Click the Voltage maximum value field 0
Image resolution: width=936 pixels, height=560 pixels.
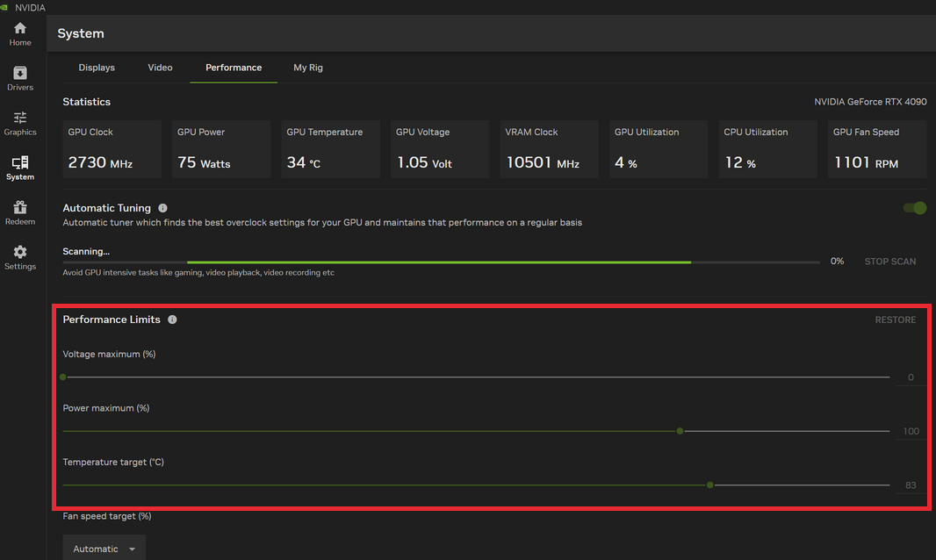pos(911,377)
